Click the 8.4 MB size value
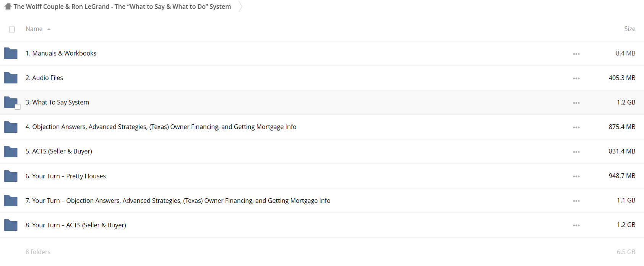 pos(625,53)
